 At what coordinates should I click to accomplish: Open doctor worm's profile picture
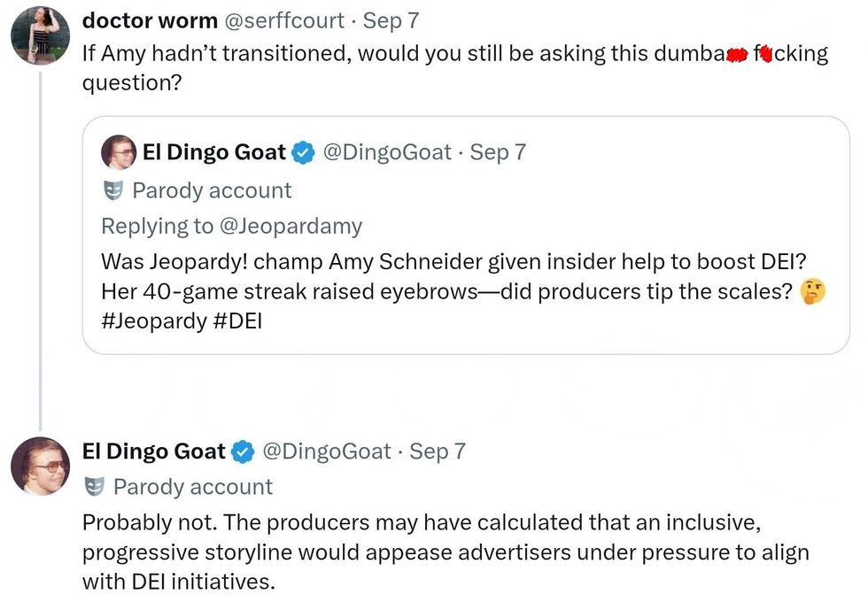click(x=40, y=35)
